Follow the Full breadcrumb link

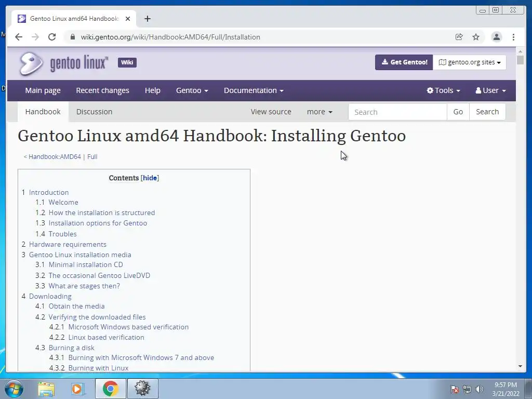(92, 157)
